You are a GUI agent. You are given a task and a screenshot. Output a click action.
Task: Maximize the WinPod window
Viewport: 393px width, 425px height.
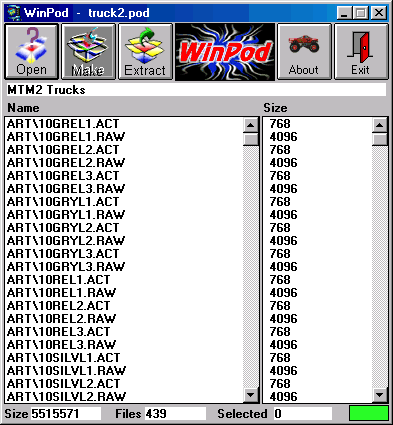pos(361,13)
